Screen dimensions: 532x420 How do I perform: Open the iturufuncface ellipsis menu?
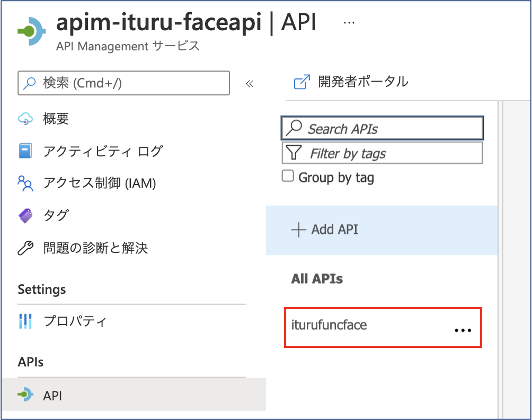tap(463, 330)
